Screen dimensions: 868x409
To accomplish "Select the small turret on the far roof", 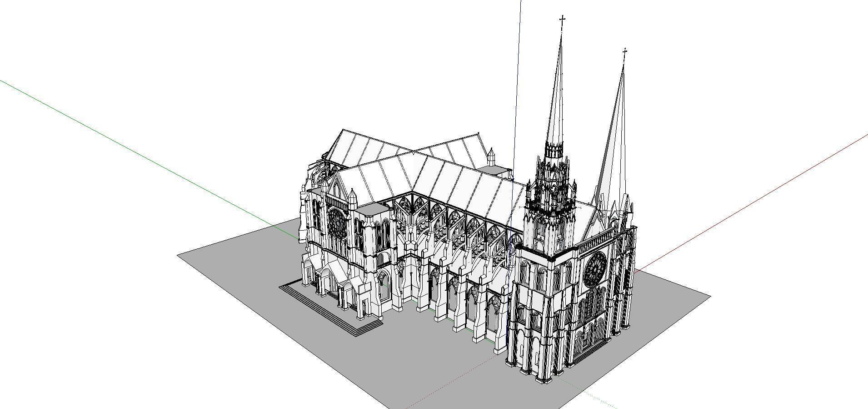I will tap(491, 157).
